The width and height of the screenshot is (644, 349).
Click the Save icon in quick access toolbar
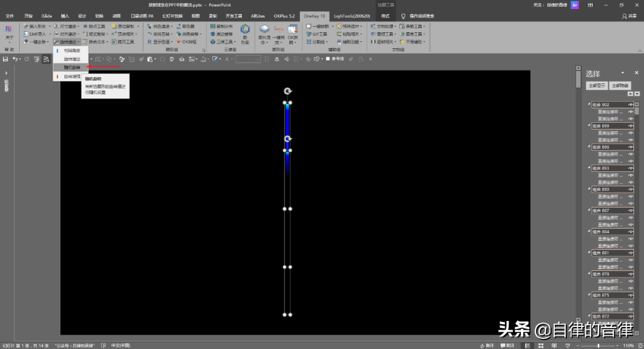tap(5, 59)
